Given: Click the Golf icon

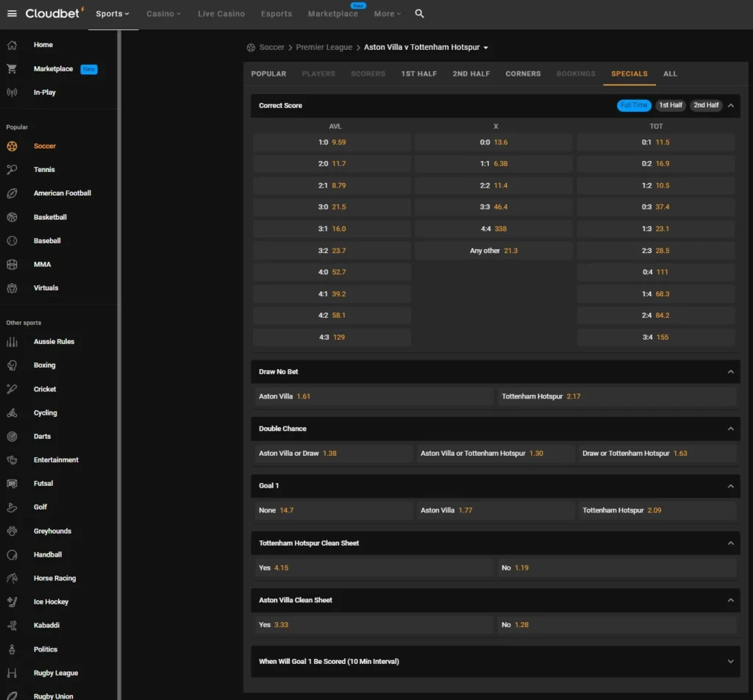Looking at the screenshot, I should tap(12, 507).
